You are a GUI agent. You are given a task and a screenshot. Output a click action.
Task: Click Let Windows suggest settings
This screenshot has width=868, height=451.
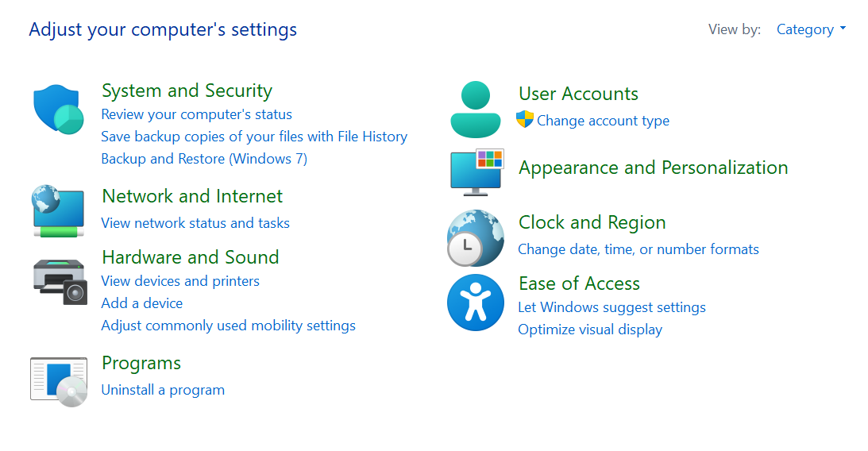click(611, 307)
